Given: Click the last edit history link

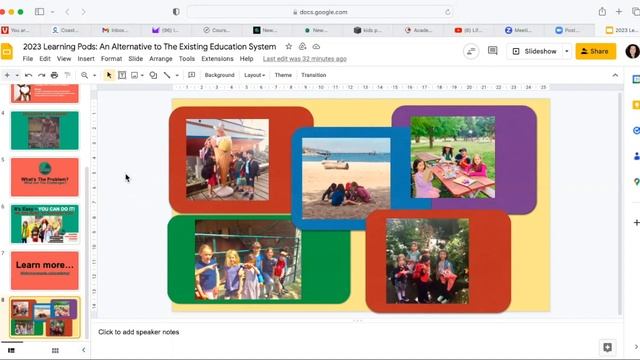Looking at the screenshot, I should tap(304, 59).
